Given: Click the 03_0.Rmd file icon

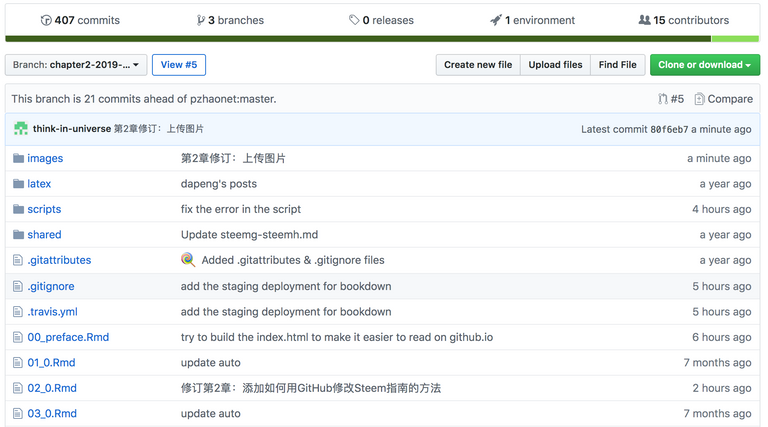Looking at the screenshot, I should pos(18,413).
